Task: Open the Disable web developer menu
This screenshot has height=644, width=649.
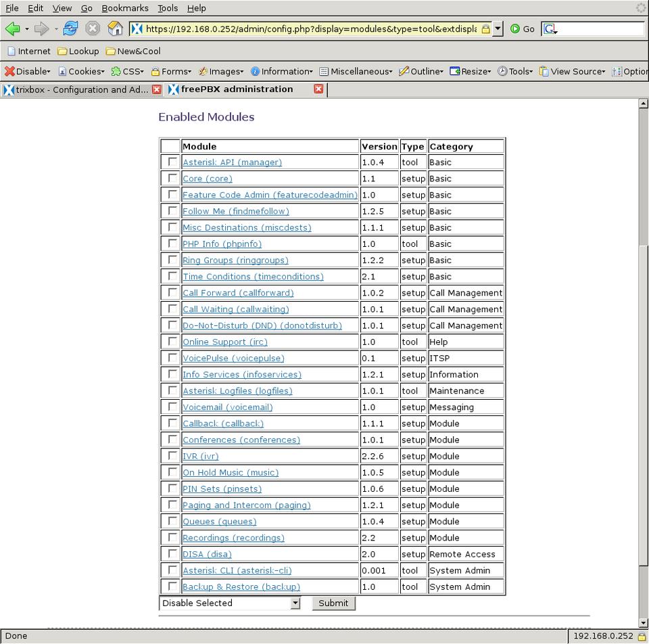Action: (x=28, y=71)
